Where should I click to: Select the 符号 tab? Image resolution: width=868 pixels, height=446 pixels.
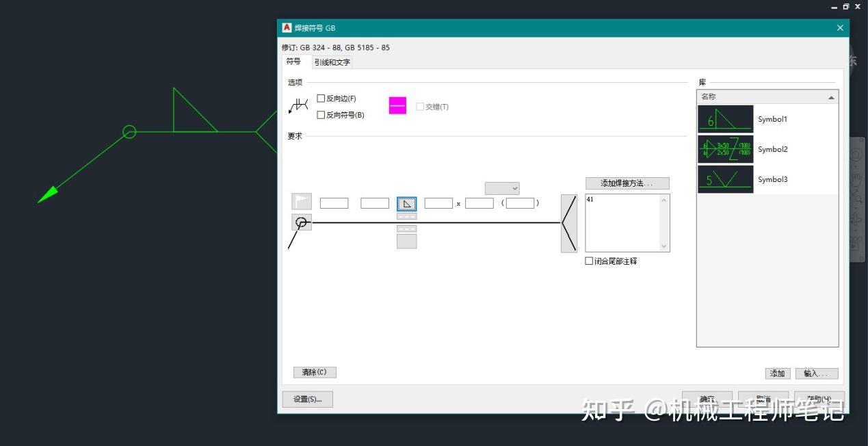(x=293, y=62)
